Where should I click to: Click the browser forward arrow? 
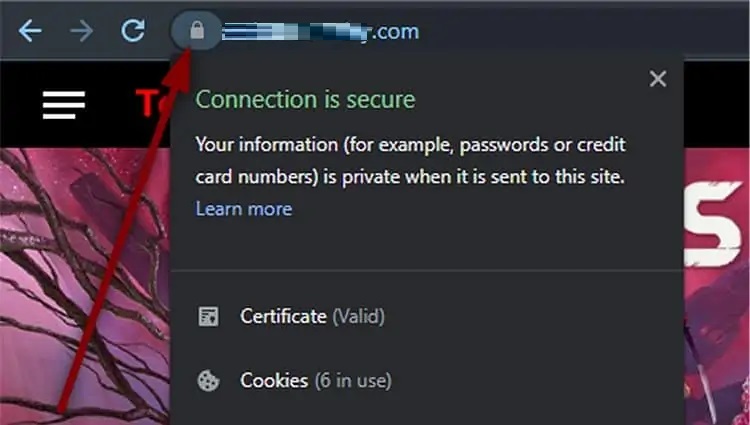click(81, 31)
